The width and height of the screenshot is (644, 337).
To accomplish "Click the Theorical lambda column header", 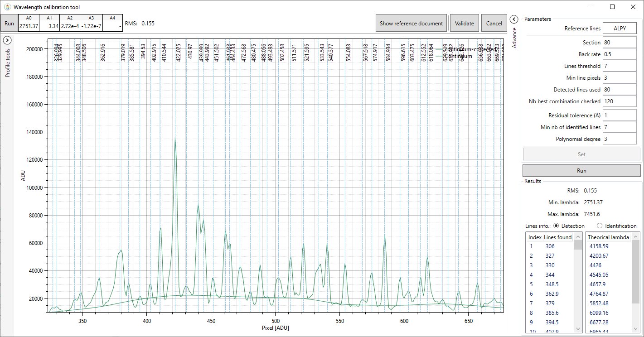I will (x=608, y=237).
